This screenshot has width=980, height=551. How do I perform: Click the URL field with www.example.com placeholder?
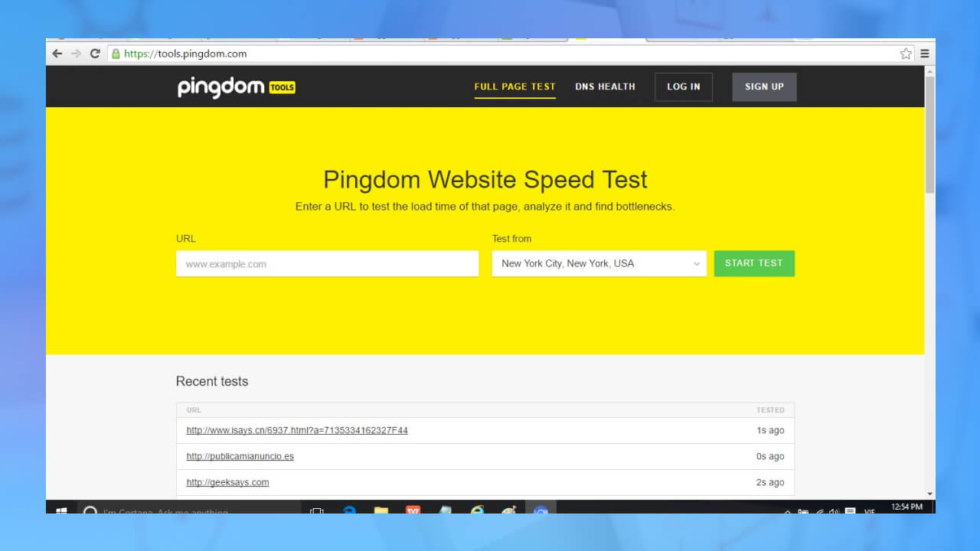[x=327, y=264]
